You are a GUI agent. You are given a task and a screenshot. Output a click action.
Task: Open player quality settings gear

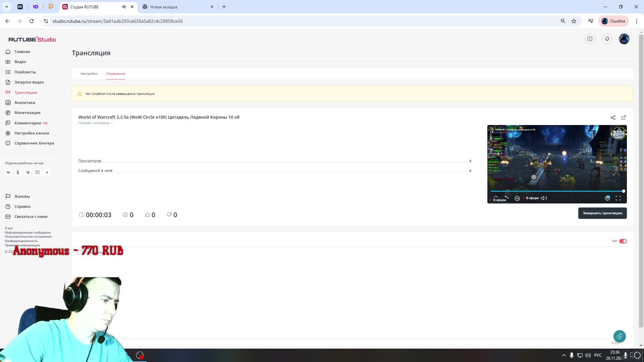click(607, 198)
